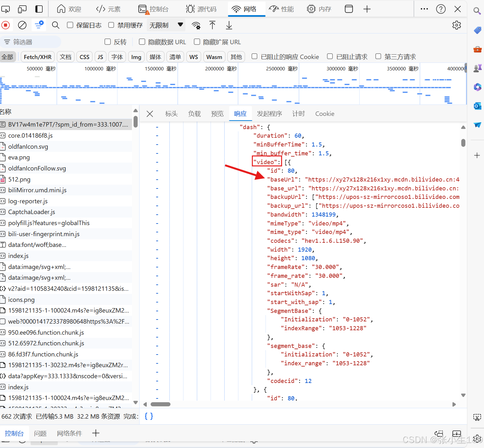
Task: Switch to Payload (负载) tab
Action: click(x=194, y=114)
